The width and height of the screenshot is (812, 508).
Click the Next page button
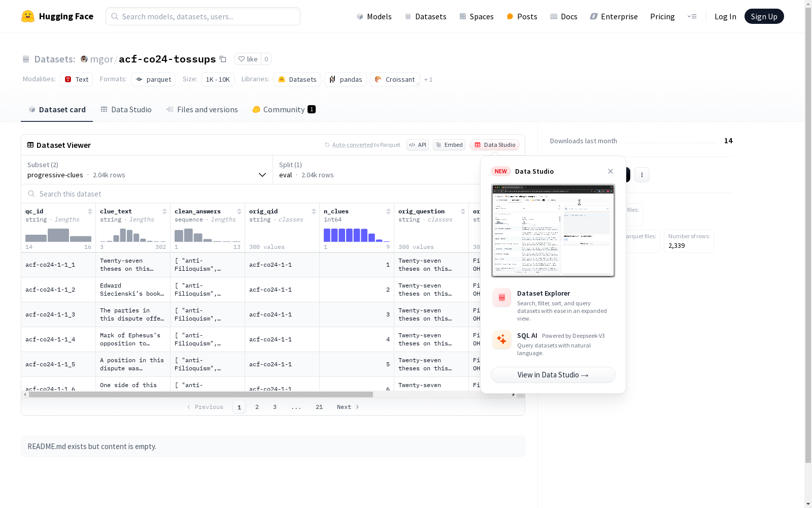pyautogui.click(x=348, y=407)
